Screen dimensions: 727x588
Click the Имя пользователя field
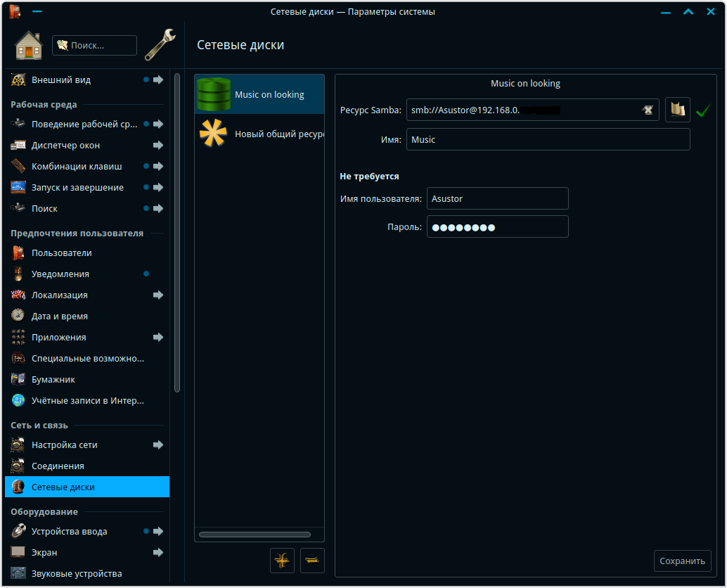coord(497,198)
